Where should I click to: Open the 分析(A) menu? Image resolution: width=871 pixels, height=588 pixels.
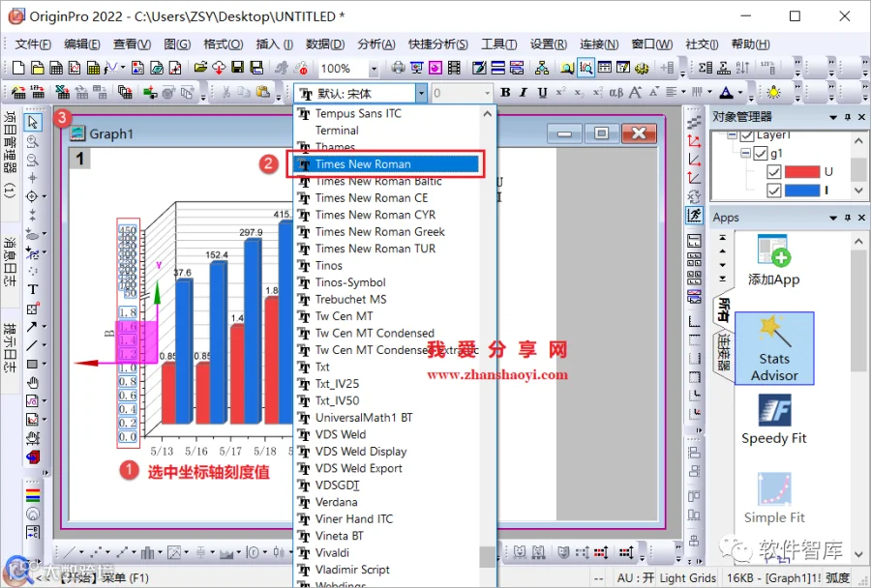point(376,44)
